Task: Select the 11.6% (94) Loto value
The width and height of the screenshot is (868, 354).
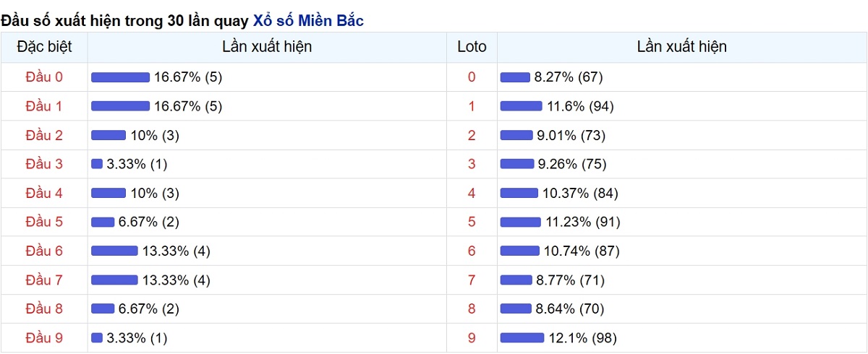Action: click(x=580, y=106)
